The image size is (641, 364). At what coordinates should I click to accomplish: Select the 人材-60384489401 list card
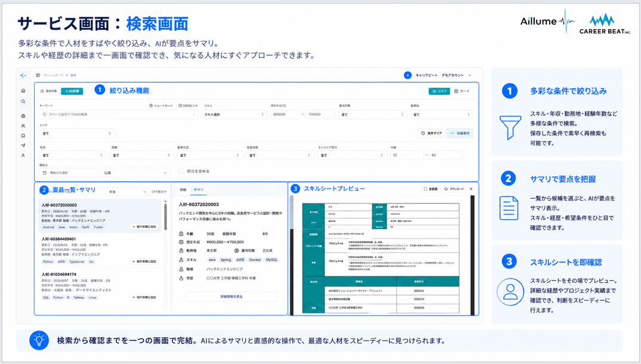pyautogui.click(x=100, y=251)
